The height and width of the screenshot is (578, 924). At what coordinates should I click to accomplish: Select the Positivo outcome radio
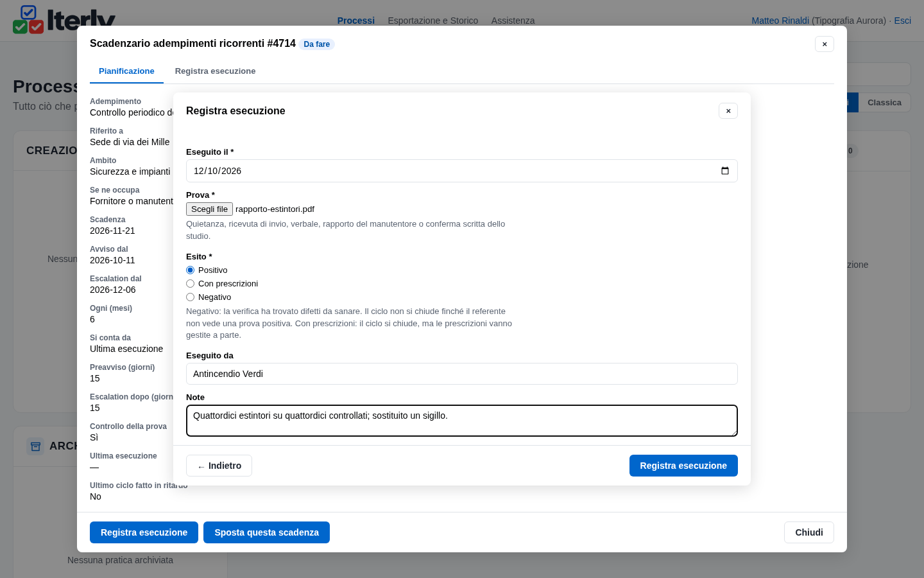(190, 270)
